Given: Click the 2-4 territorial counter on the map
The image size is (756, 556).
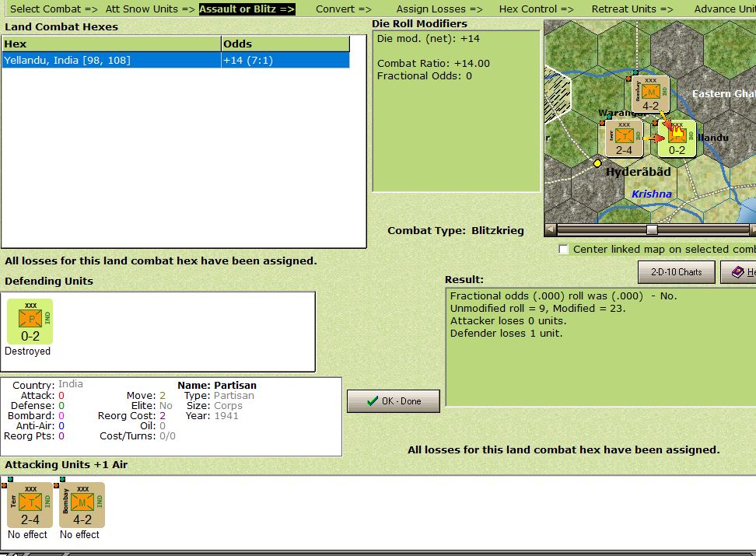Looking at the screenshot, I should pyautogui.click(x=624, y=138).
